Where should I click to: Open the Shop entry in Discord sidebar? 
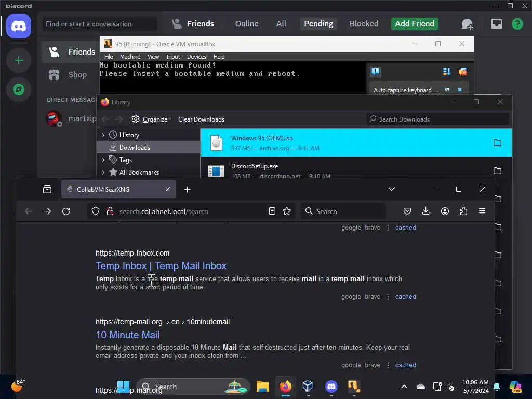(x=70, y=75)
